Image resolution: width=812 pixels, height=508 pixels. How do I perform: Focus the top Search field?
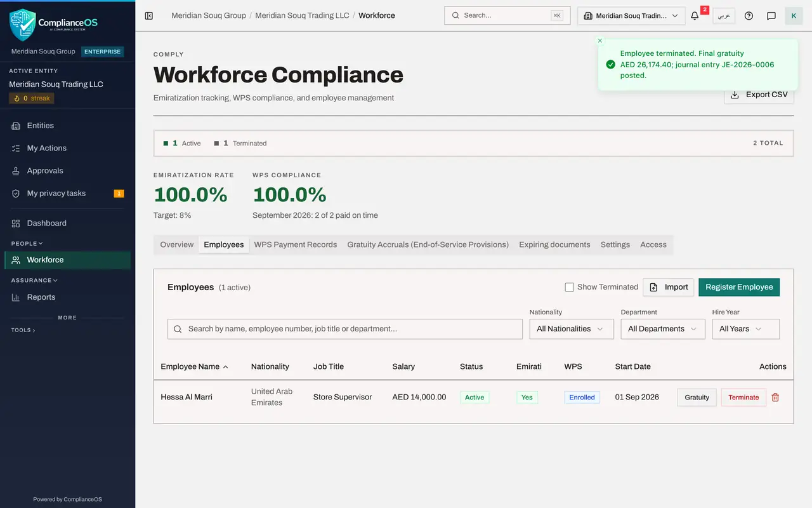click(507, 16)
